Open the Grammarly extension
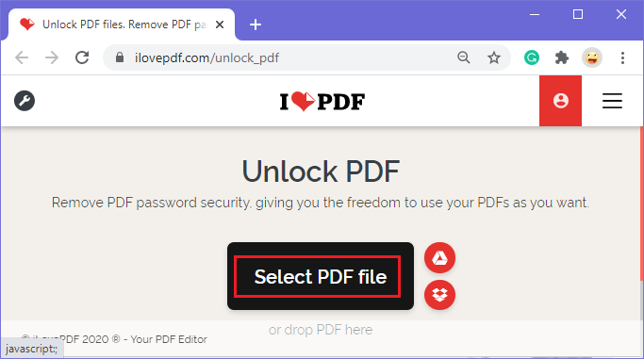The image size is (644, 359). click(532, 57)
